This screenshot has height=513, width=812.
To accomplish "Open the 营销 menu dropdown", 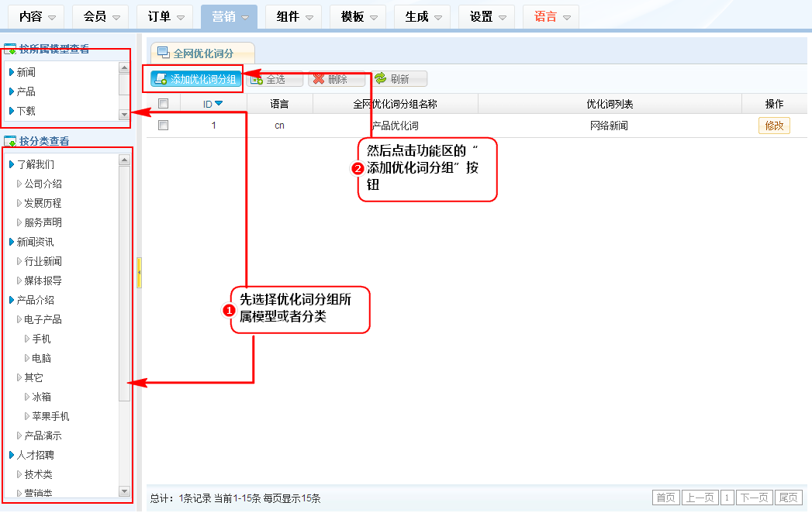I will [229, 16].
